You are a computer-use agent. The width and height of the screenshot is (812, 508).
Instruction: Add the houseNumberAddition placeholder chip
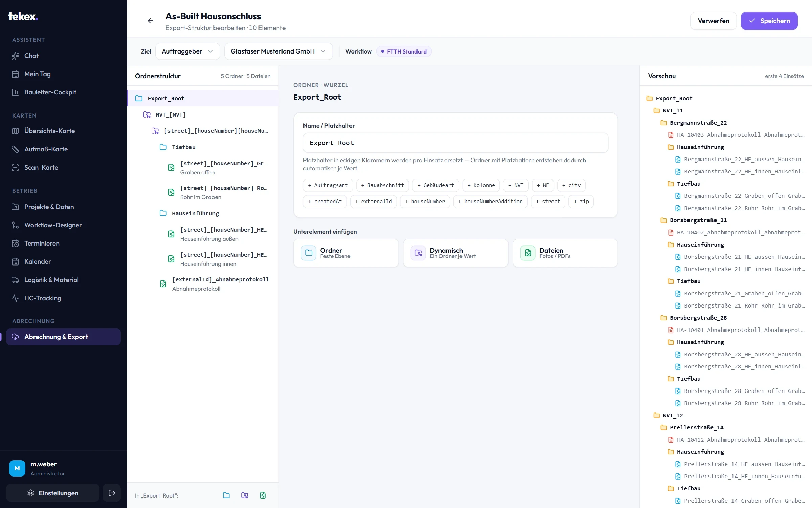490,202
